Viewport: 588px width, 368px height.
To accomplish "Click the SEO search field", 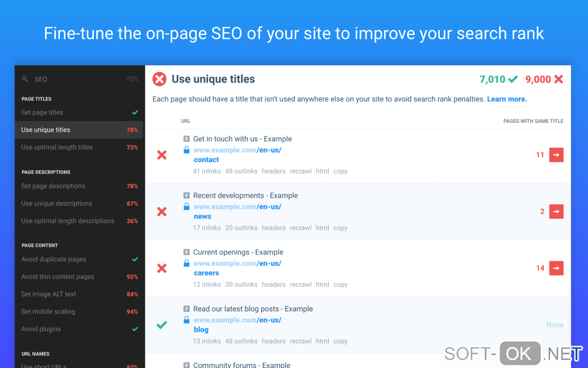I will click(80, 79).
